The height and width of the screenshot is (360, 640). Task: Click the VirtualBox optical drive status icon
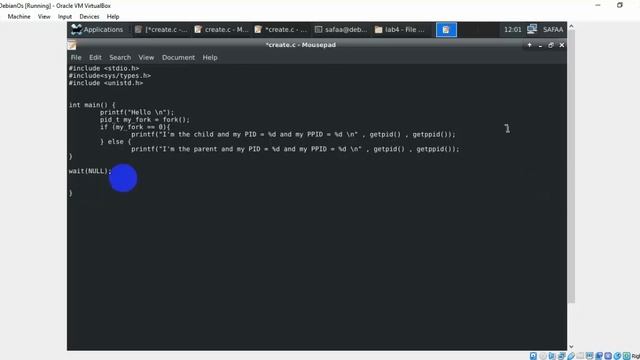click(x=543, y=356)
